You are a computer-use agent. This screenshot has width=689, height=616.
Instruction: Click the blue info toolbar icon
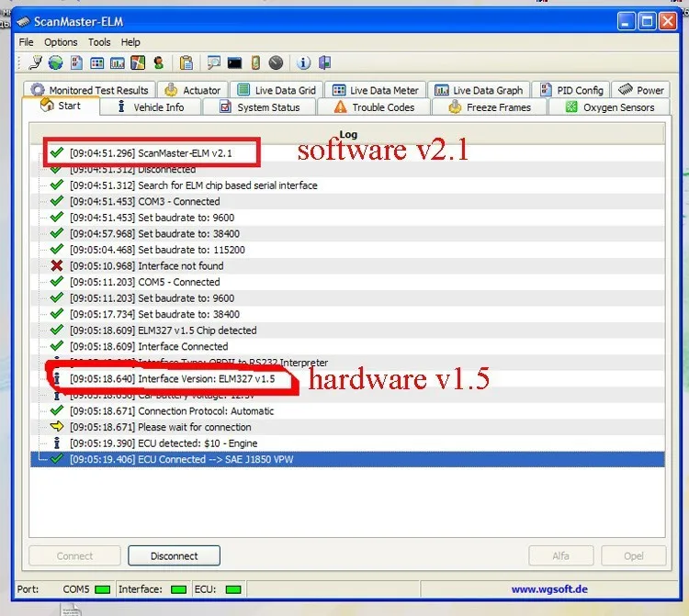[303, 62]
